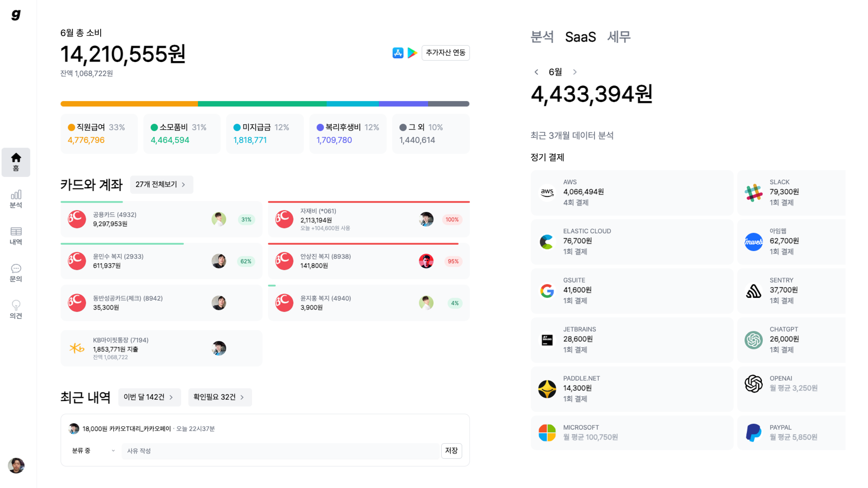868x488 pixels.
Task: Go to next month with right chevron
Action: pyautogui.click(x=575, y=72)
